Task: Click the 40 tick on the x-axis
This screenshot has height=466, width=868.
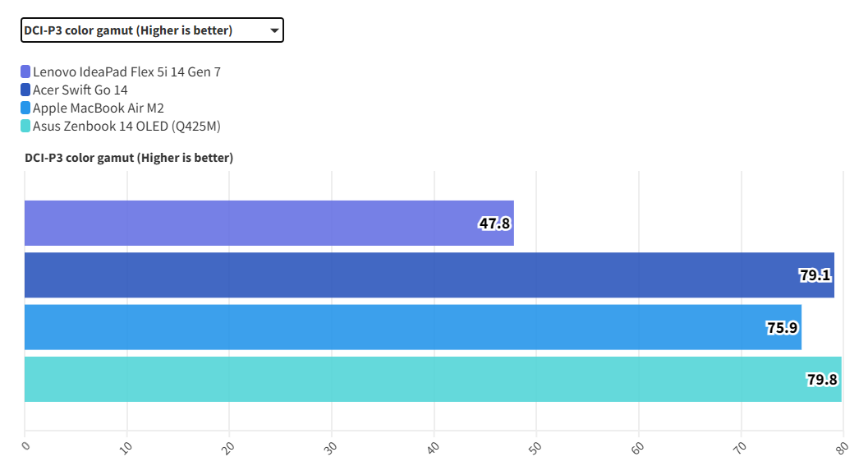Action: click(433, 447)
